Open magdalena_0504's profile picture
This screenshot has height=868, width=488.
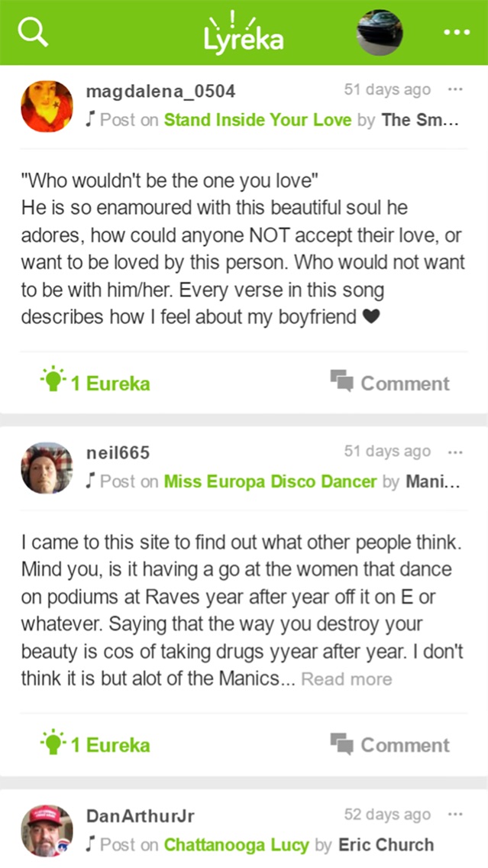47,106
